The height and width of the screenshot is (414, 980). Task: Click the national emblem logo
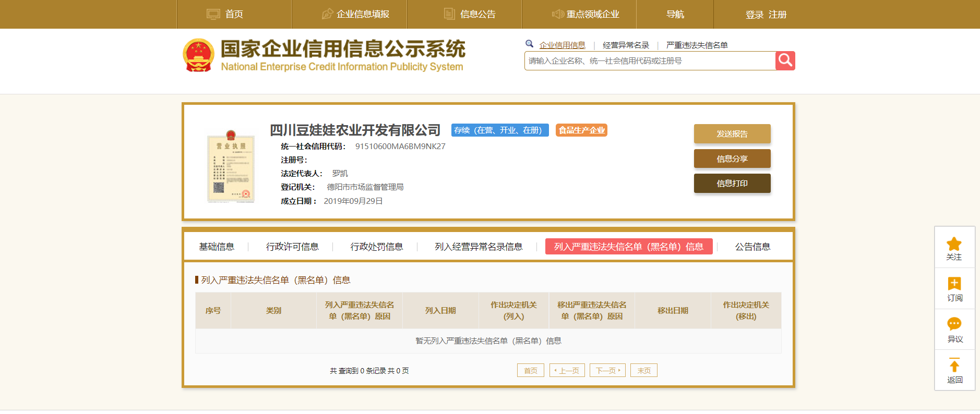point(198,55)
